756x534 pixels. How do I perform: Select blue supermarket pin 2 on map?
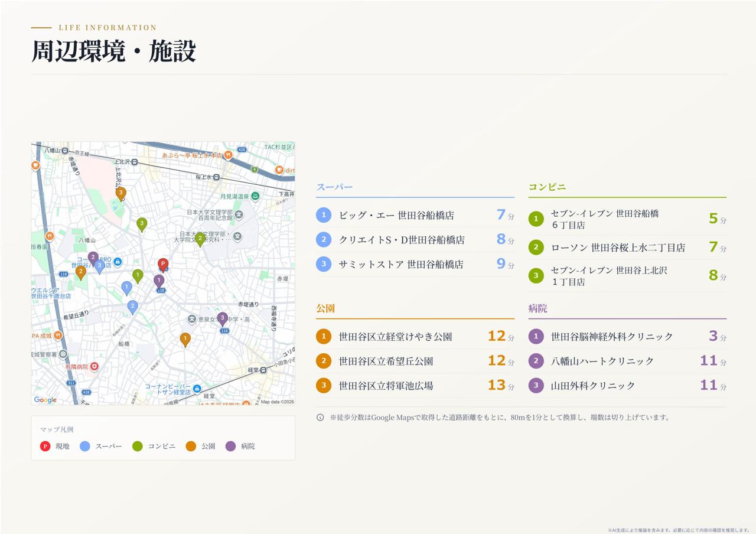[132, 307]
